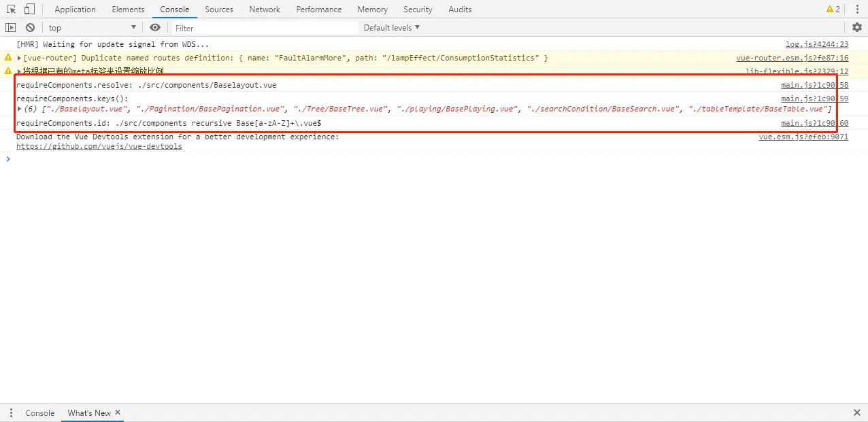Click "./Baselayout.vue" in the array
Screen dimensions: 868x422
pos(87,109)
